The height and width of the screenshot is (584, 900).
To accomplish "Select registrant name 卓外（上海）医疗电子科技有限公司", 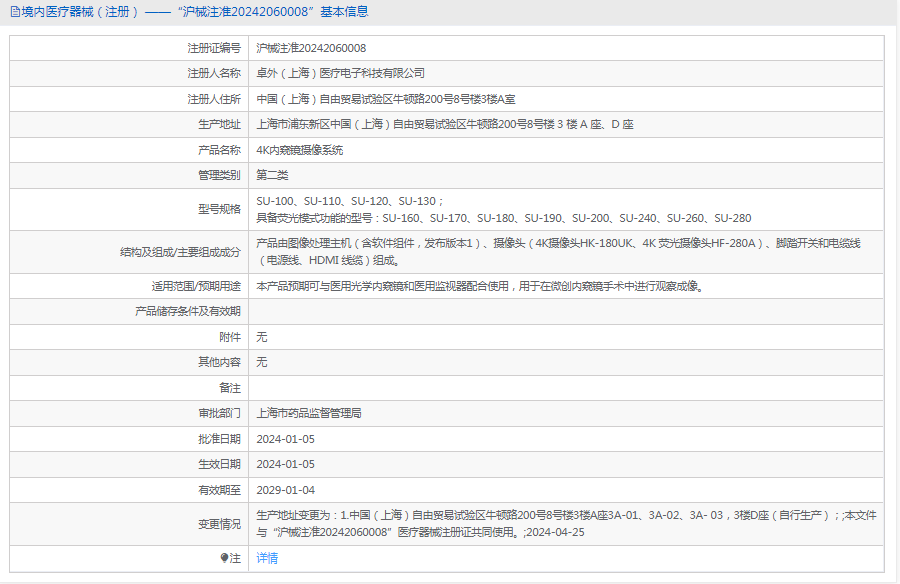I will 341,73.
